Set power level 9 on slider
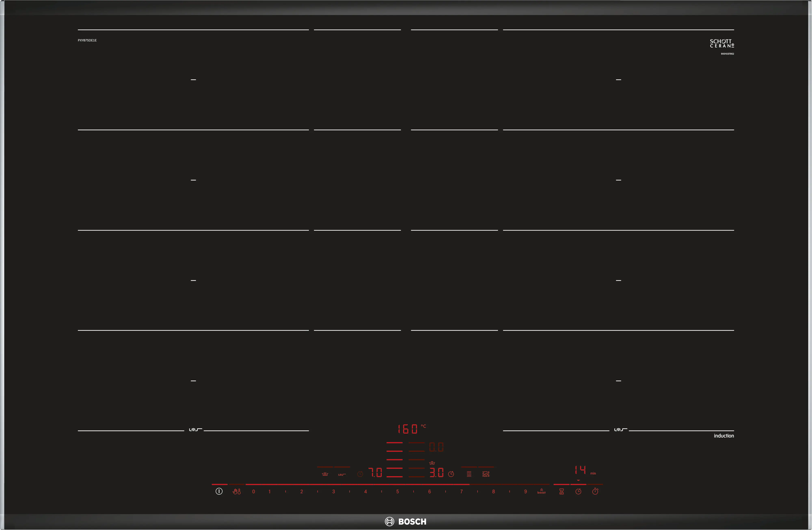 525,491
